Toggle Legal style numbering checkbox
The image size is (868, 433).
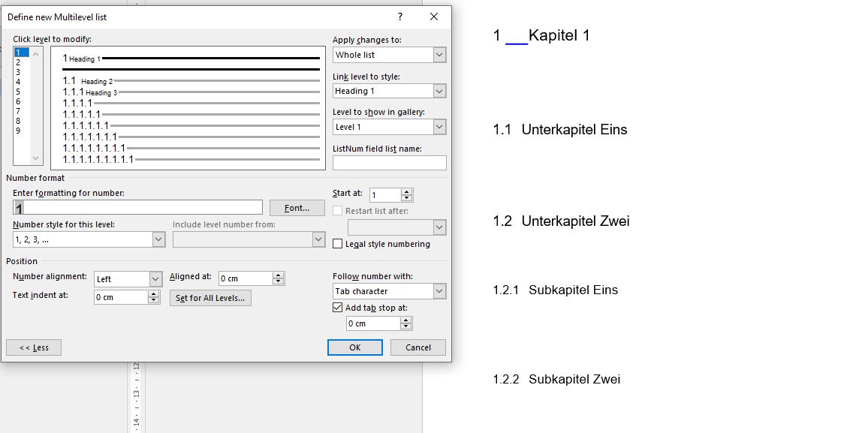pyautogui.click(x=338, y=244)
